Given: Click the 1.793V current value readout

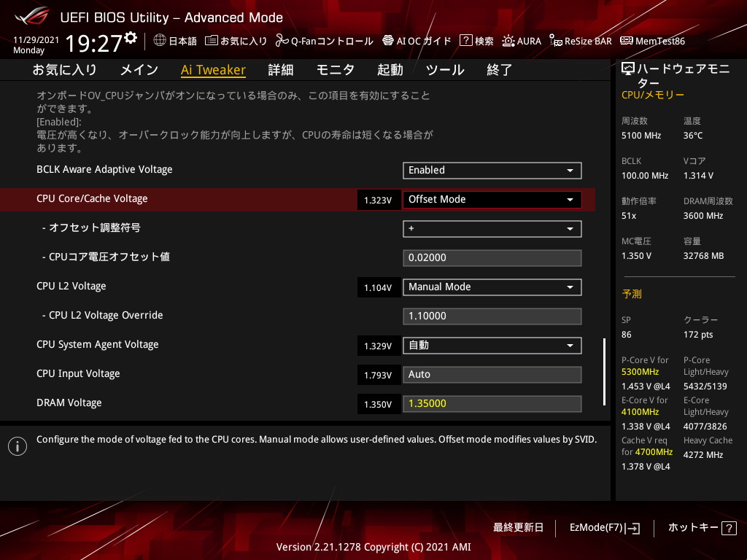Looking at the screenshot, I should (x=379, y=376).
